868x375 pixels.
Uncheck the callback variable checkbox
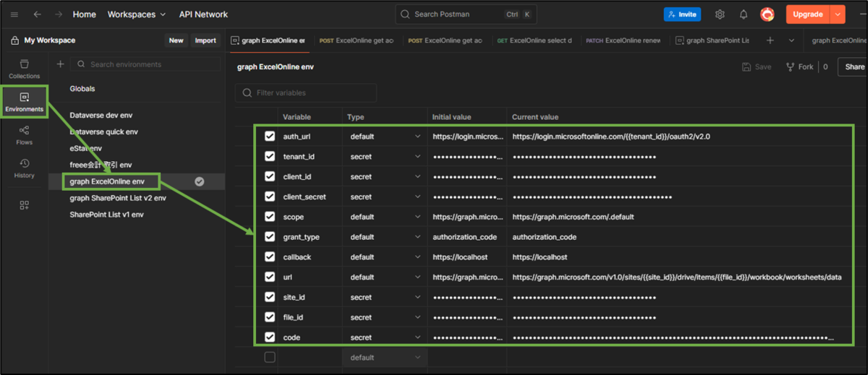click(270, 257)
